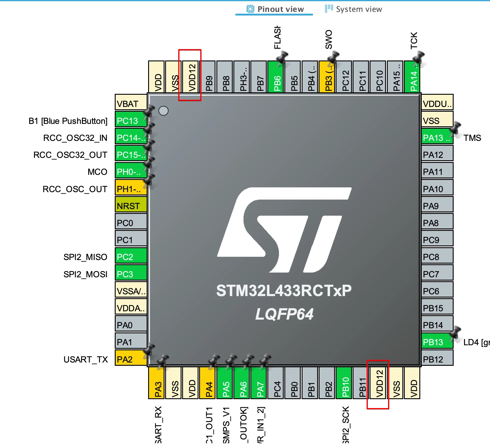Select the PA1 pin
The width and height of the screenshot is (490, 448).
[x=131, y=340]
